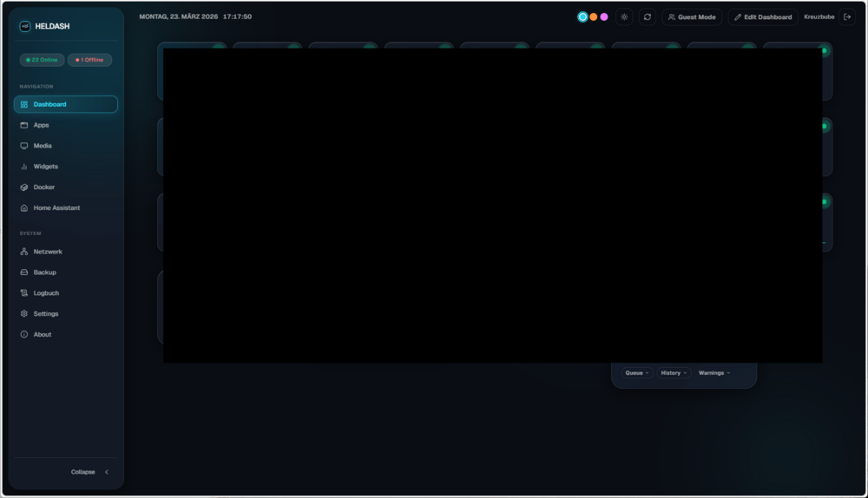Click the Backup drive icon
Screen dimensions: 868x498
(23, 272)
